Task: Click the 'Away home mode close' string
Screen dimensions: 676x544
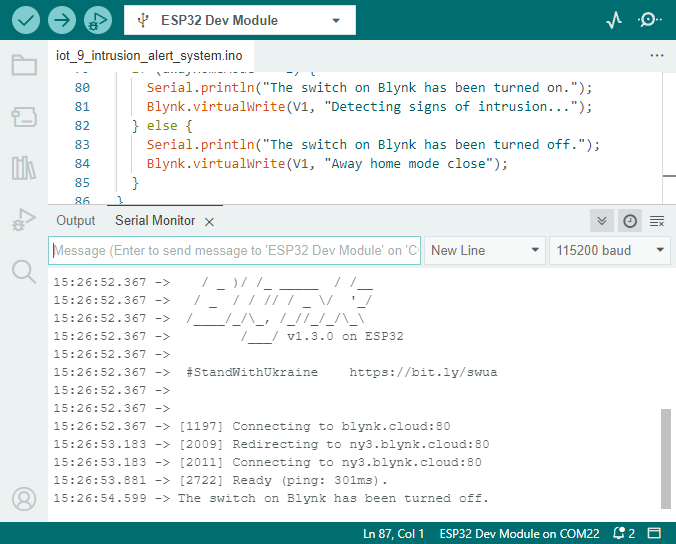Action: (x=408, y=164)
